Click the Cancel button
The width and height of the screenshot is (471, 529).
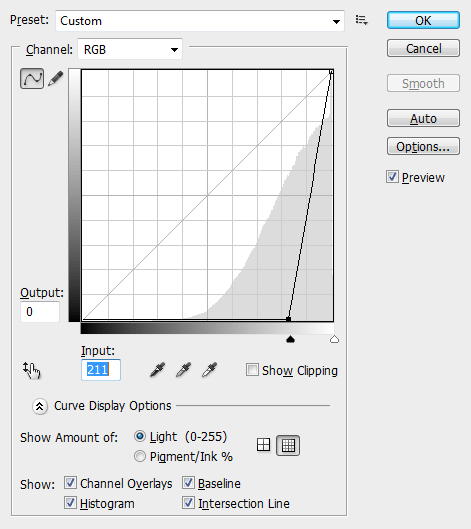click(423, 48)
